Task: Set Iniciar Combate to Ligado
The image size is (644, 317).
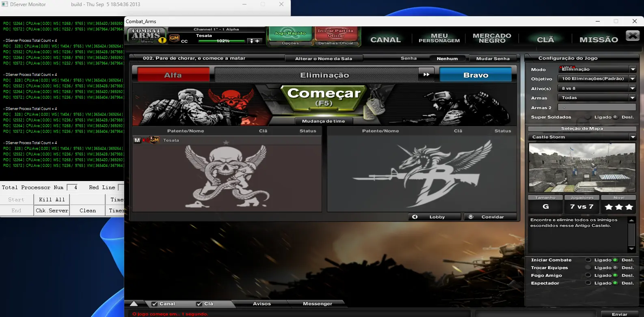Action: pos(588,260)
